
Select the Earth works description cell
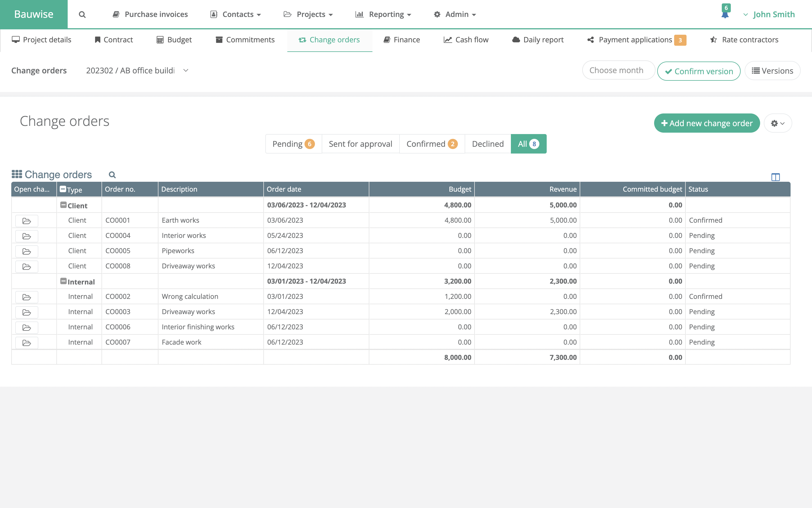click(211, 220)
